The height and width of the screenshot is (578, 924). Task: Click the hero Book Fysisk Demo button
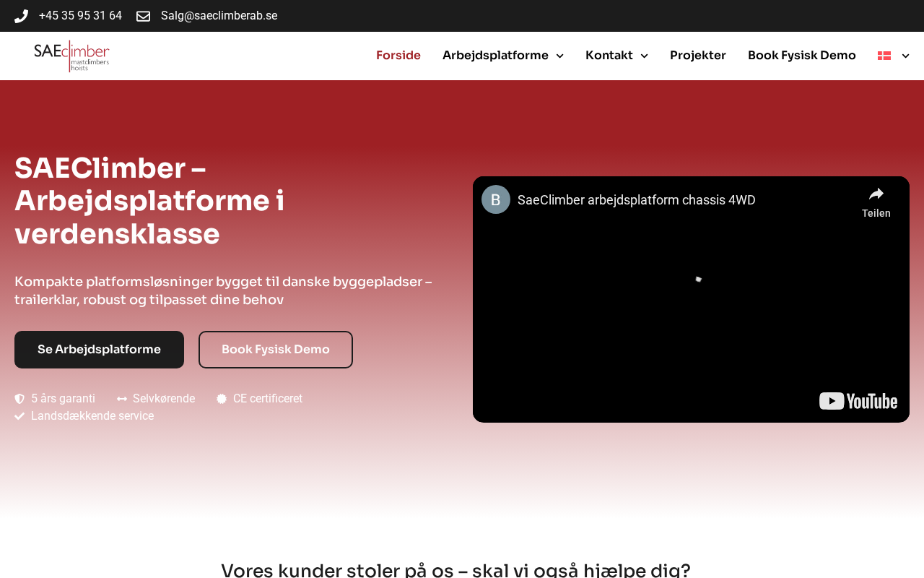point(276,350)
